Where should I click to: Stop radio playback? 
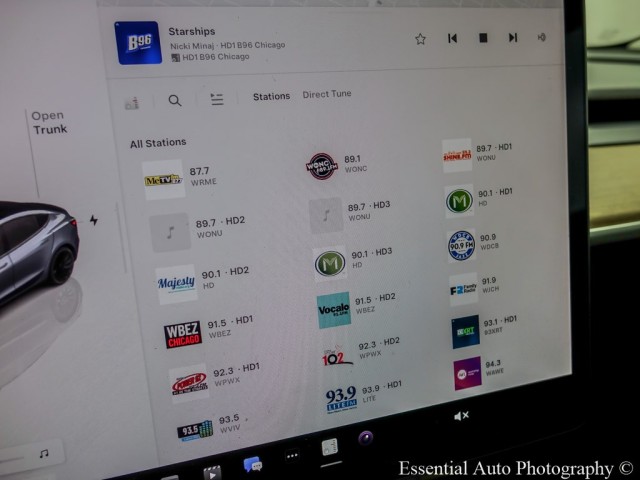(x=482, y=38)
